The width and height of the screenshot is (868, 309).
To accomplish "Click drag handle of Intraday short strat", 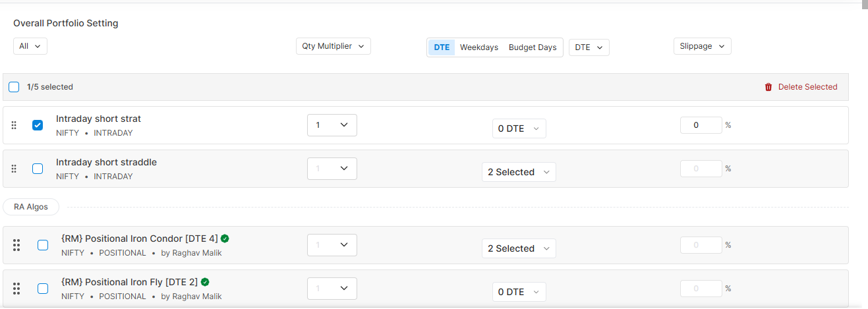I will tap(14, 125).
